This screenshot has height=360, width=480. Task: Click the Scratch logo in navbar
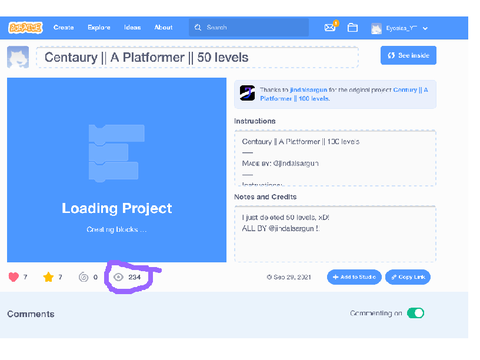click(25, 28)
